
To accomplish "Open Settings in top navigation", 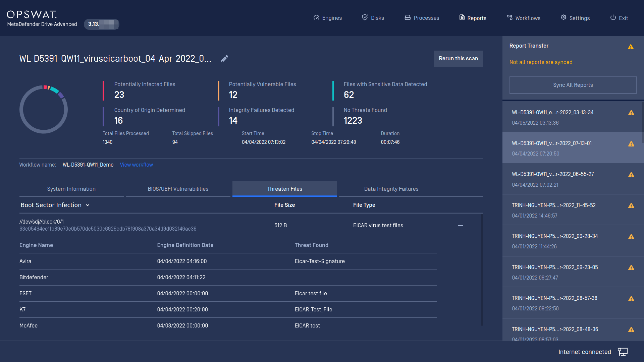I will 575,18.
